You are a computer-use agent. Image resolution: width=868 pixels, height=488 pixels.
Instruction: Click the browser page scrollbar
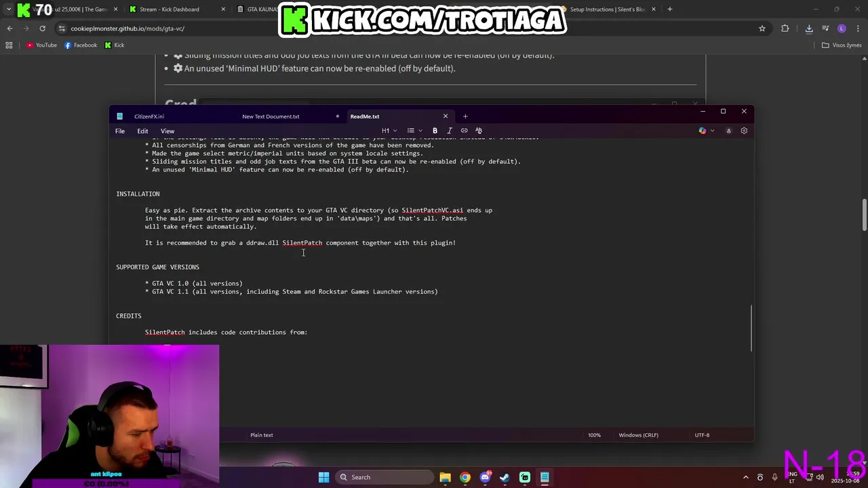click(864, 214)
